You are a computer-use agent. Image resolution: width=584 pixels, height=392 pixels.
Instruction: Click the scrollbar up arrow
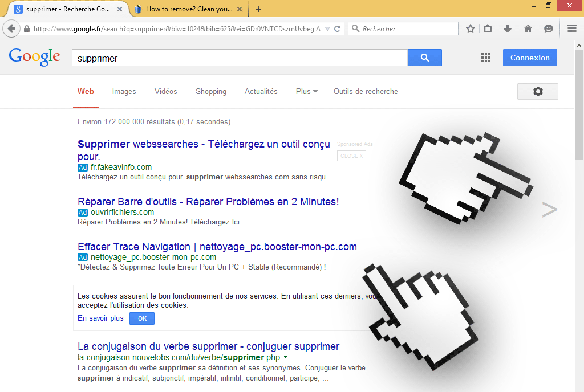(x=579, y=46)
